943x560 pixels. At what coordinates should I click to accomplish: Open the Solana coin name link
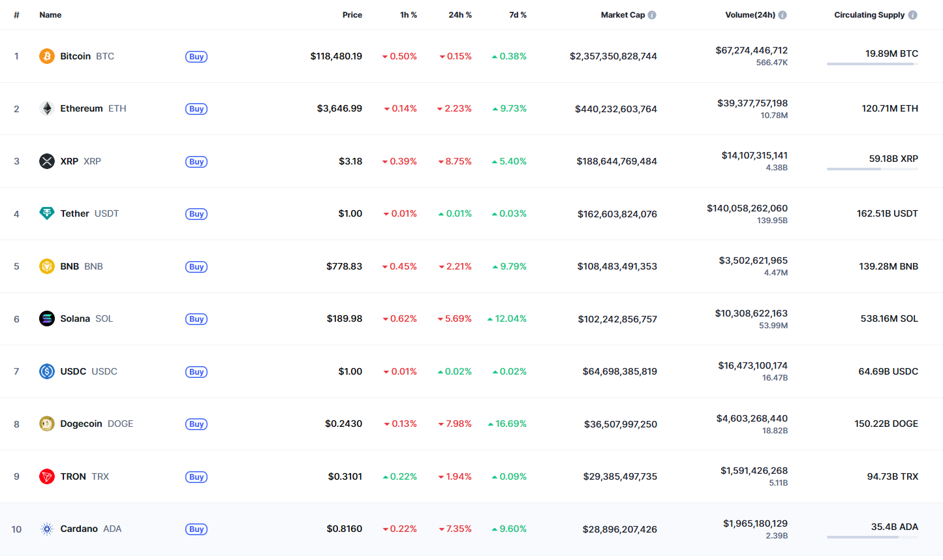(87, 319)
